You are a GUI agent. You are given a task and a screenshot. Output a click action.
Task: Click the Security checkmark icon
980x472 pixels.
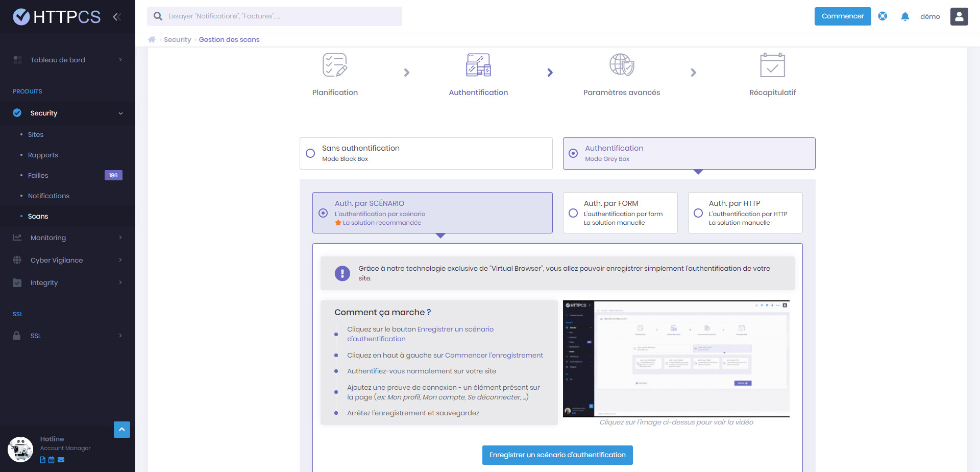(17, 113)
